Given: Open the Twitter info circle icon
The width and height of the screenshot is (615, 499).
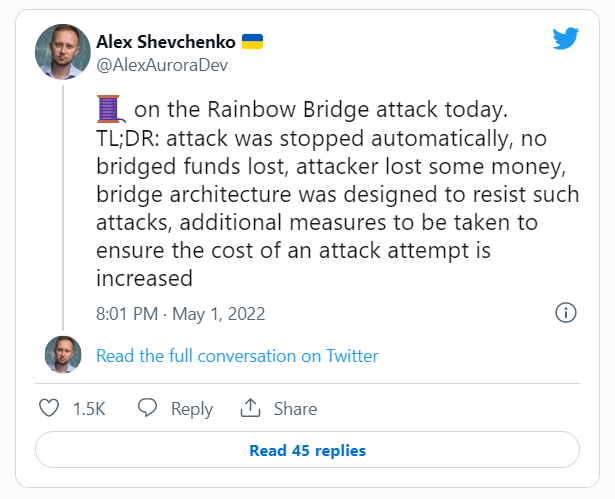Looking at the screenshot, I should click(565, 313).
